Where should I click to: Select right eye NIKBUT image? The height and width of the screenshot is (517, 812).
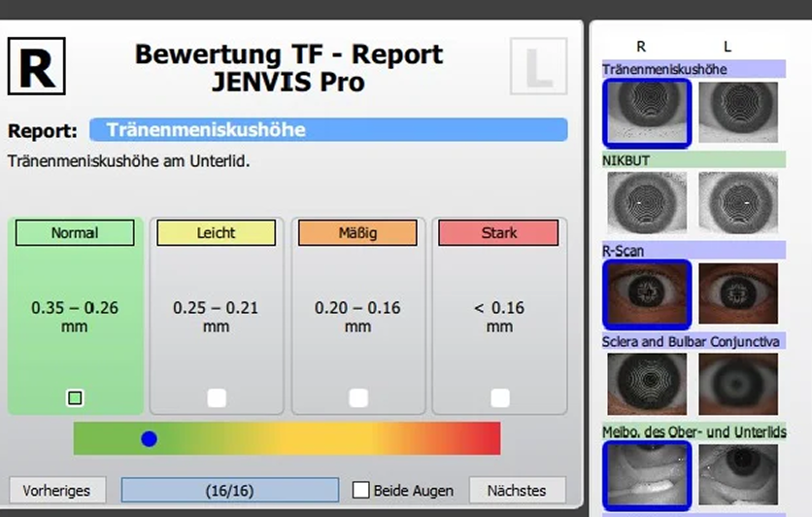click(647, 202)
